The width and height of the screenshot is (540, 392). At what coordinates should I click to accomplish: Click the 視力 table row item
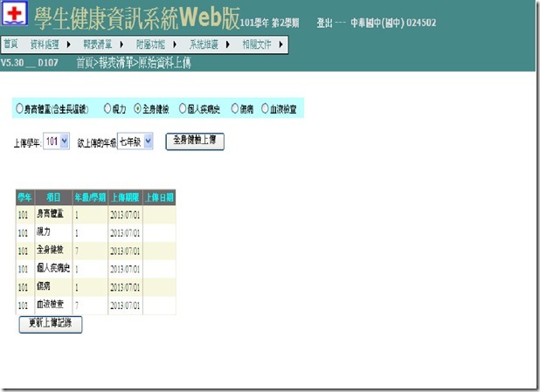[44, 231]
